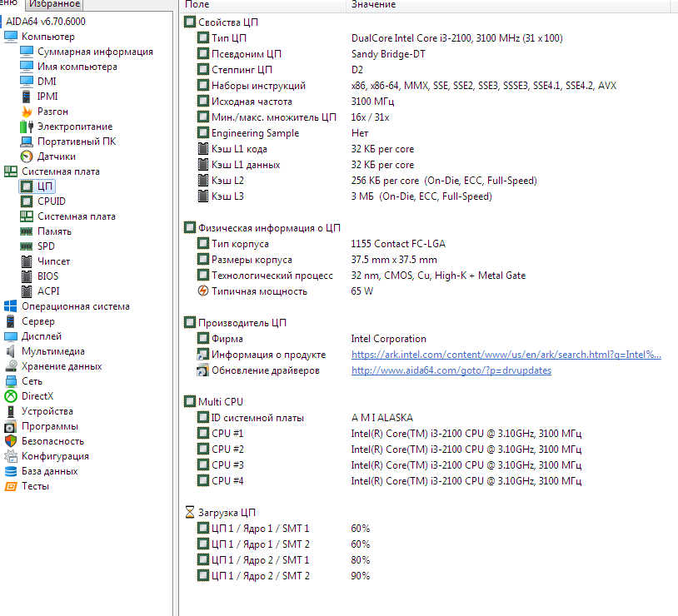Select AIDA64 v6.70.6000 root node
Image resolution: width=678 pixels, height=616 pixels.
46,22
